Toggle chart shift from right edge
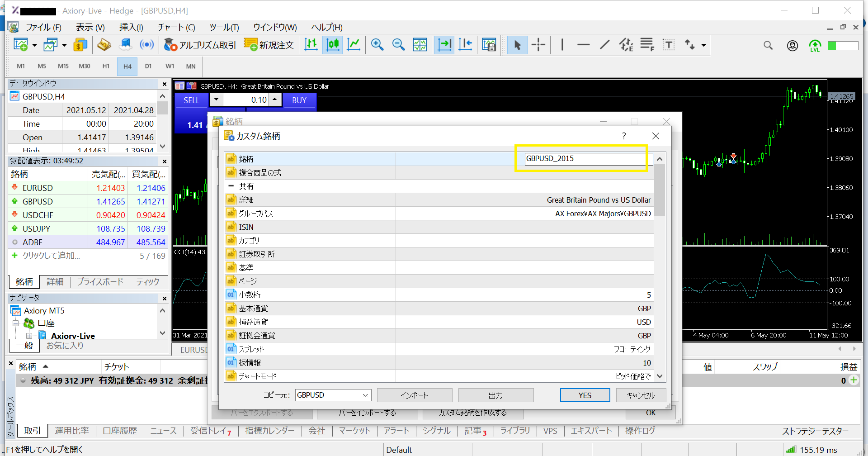The width and height of the screenshot is (868, 456). click(x=465, y=45)
